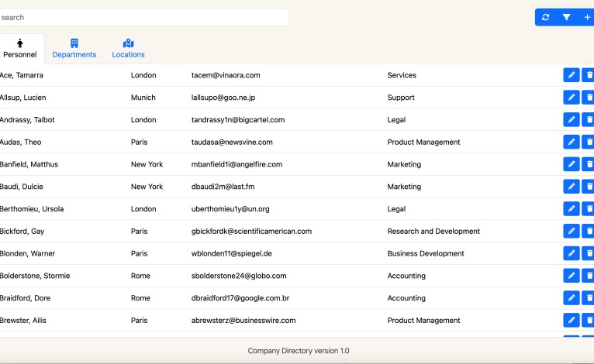Delete Dore Braidford's entry
594x364 pixels.
click(589, 298)
